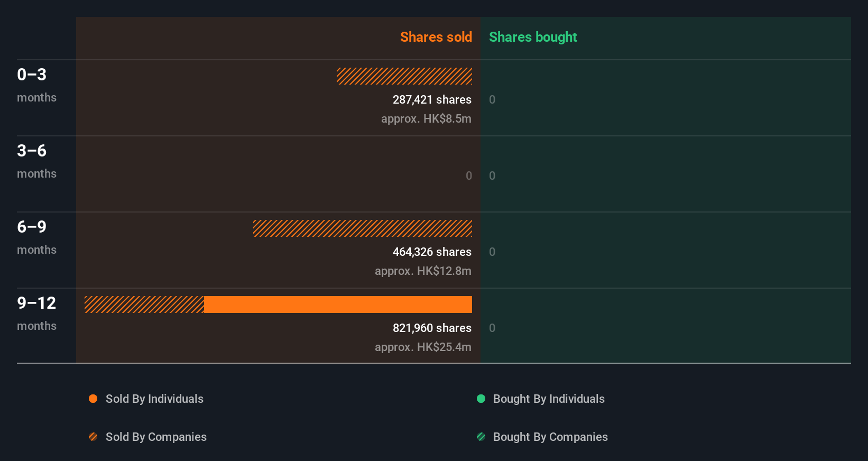Click the striped Sold By Companies legend icon
The image size is (868, 461).
click(x=93, y=437)
